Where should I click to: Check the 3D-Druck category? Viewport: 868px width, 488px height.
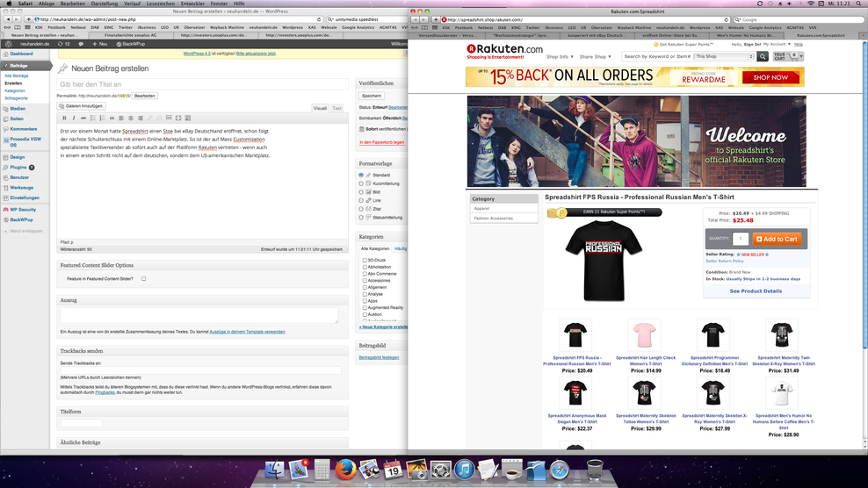click(365, 260)
